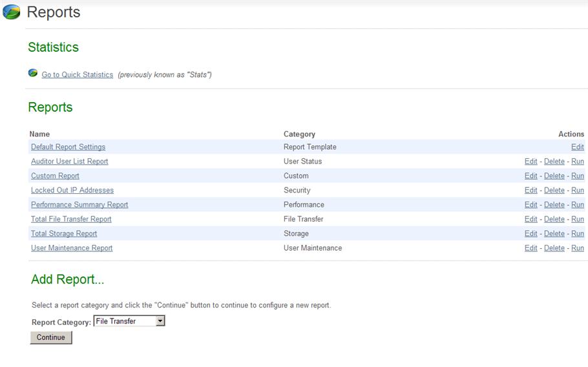
Task: Edit the Locked Out IP Addresses report
Action: point(530,191)
